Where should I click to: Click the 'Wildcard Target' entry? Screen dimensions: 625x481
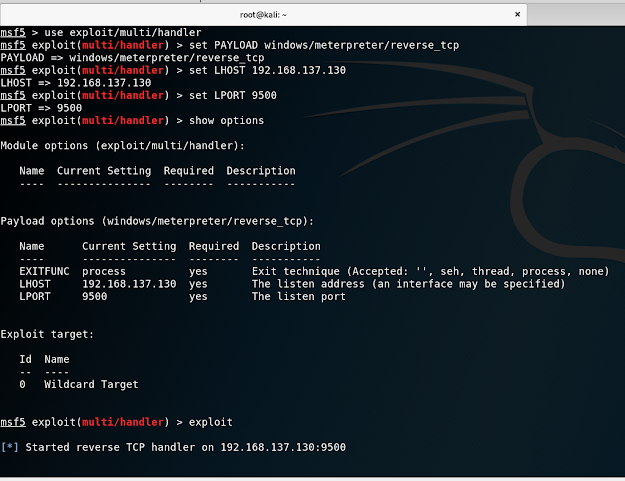click(x=91, y=385)
